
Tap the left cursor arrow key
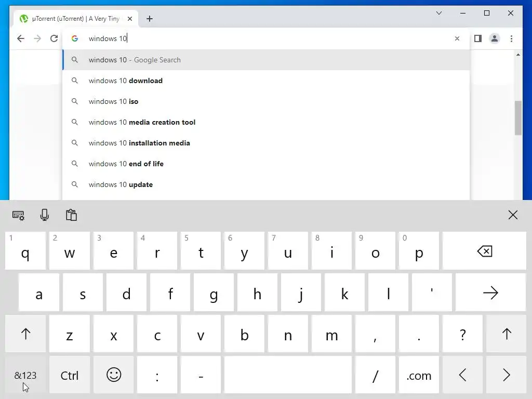[x=462, y=375]
